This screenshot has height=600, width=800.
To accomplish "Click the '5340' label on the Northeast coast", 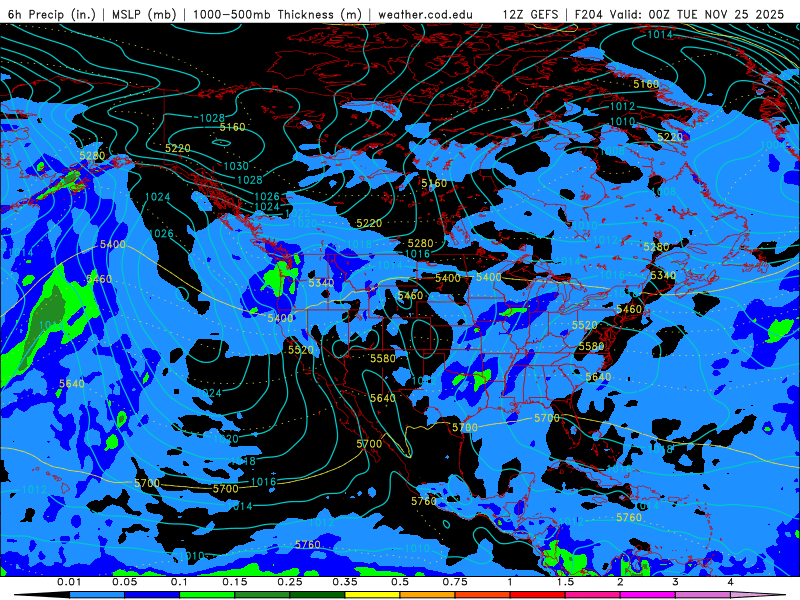I will point(663,276).
